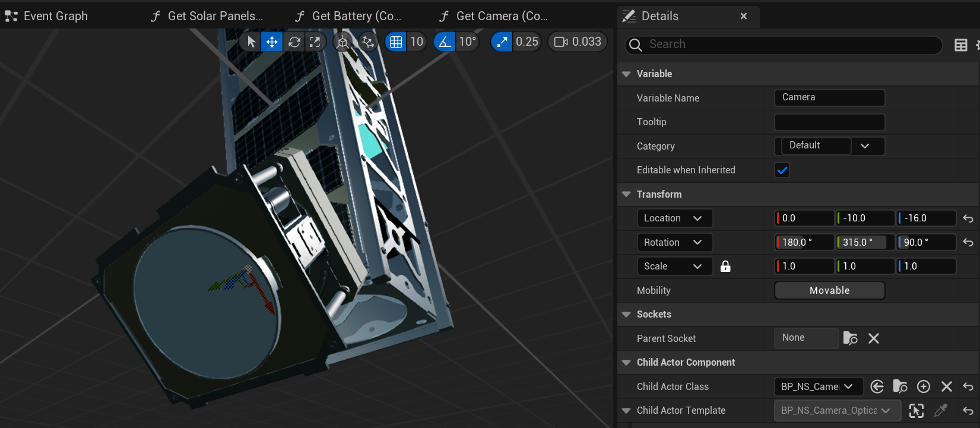The image size is (980, 428).
Task: Activate the Scale gizmo tool
Action: (315, 42)
